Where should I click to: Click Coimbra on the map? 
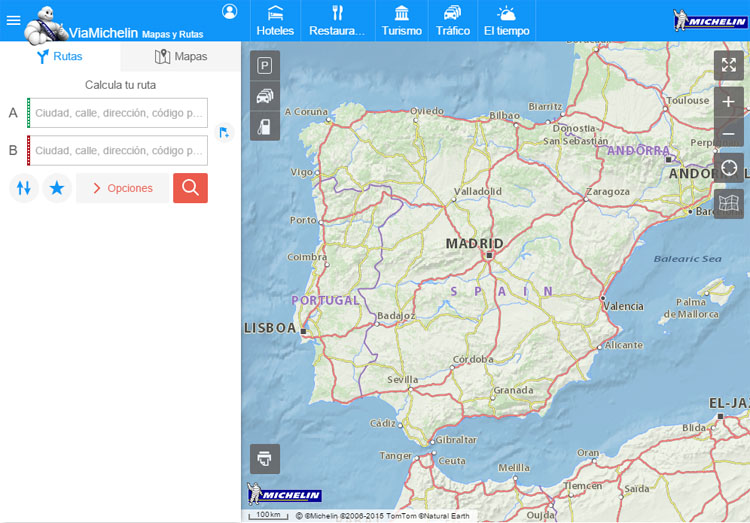[307, 257]
